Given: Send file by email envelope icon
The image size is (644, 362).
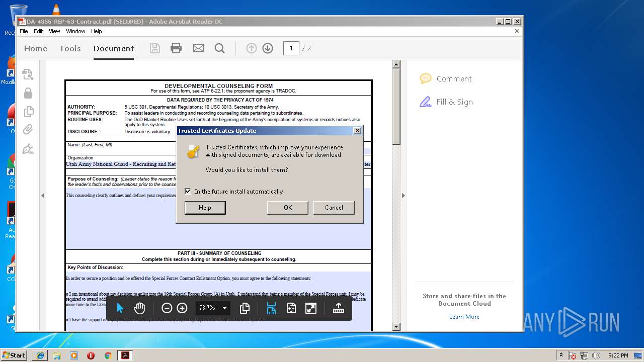Looking at the screenshot, I should tap(198, 48).
